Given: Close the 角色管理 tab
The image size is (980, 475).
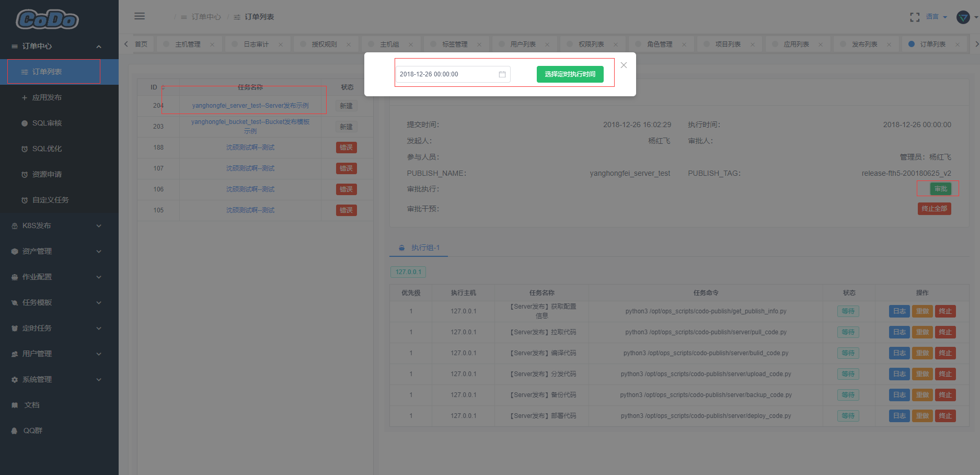Looking at the screenshot, I should [684, 44].
